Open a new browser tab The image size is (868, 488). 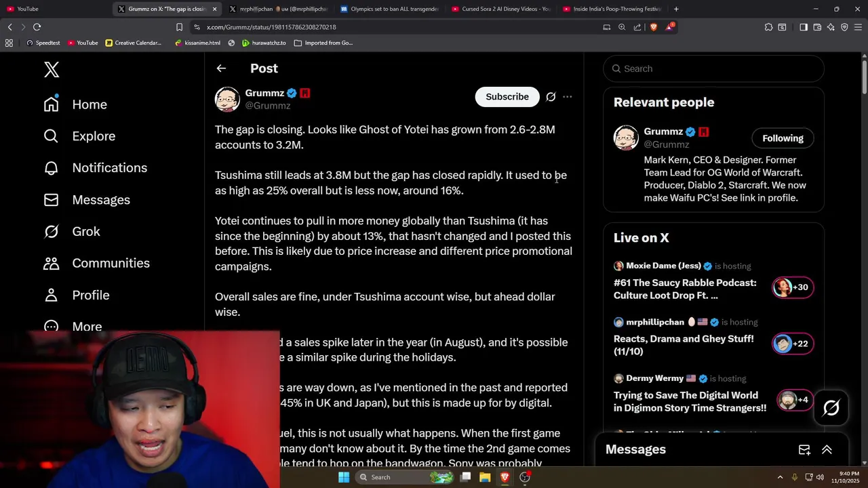(676, 9)
